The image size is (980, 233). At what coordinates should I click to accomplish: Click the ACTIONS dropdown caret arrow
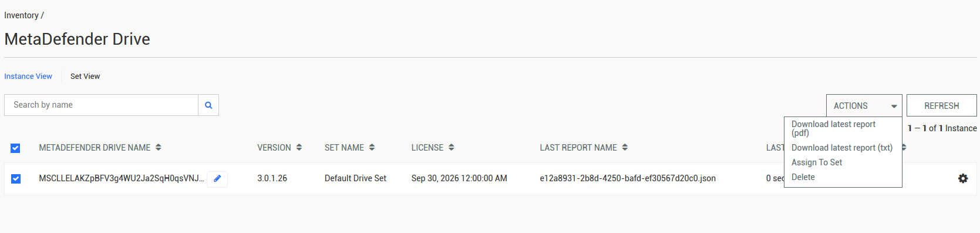[894, 106]
